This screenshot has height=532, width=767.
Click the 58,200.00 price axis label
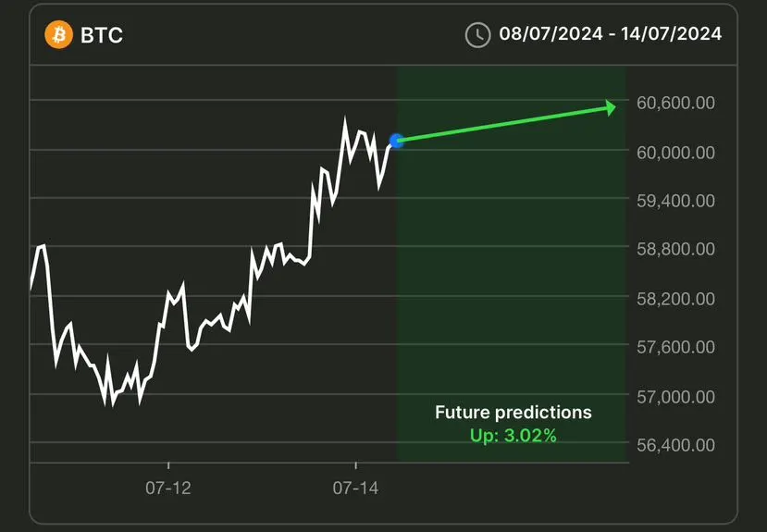[x=675, y=299]
